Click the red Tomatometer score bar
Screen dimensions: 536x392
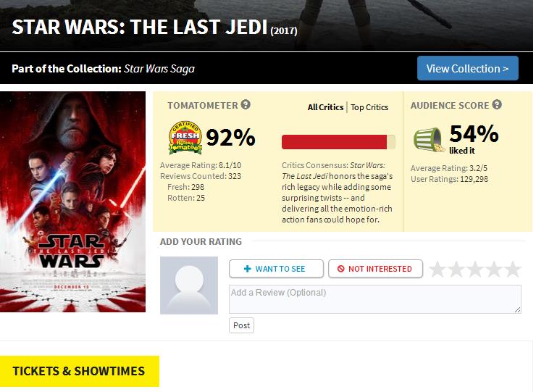[338, 141]
